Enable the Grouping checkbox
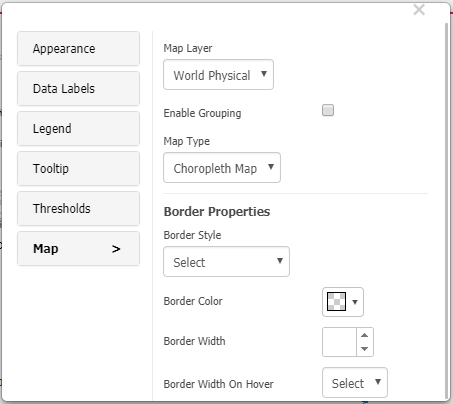 click(328, 110)
